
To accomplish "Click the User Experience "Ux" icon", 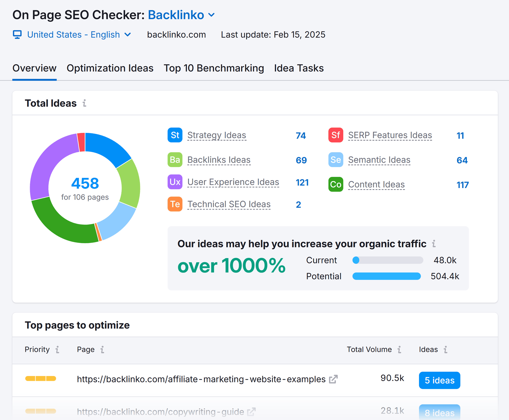I will pyautogui.click(x=175, y=182).
